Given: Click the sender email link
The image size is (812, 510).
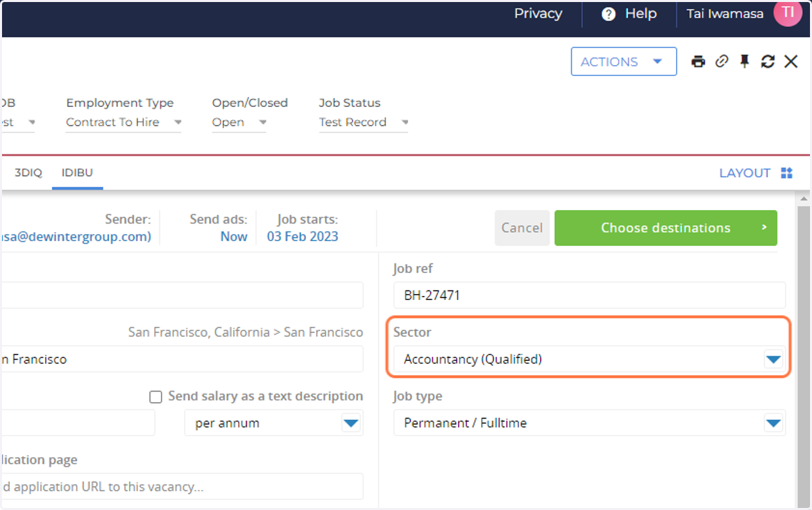Looking at the screenshot, I should (x=76, y=237).
